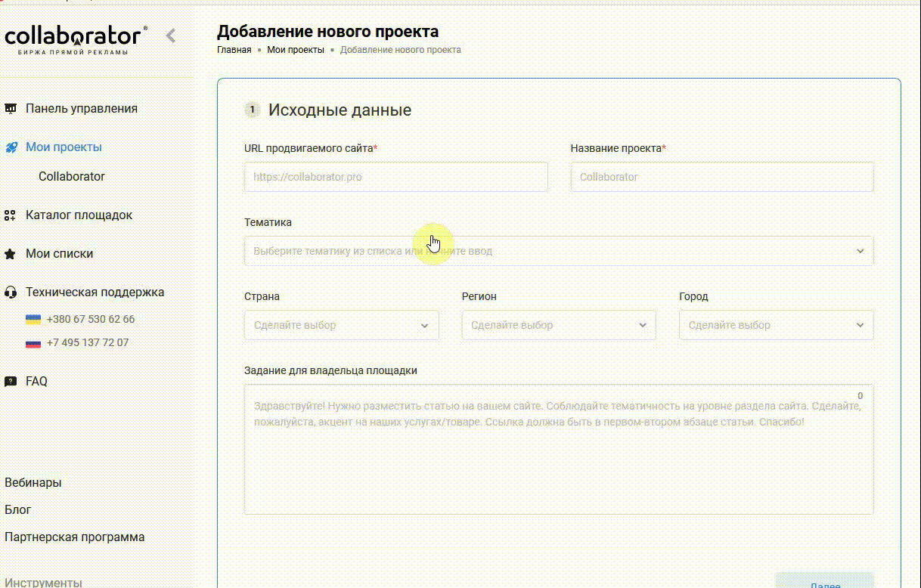Open Каталог площадок via its grid icon

click(11, 215)
